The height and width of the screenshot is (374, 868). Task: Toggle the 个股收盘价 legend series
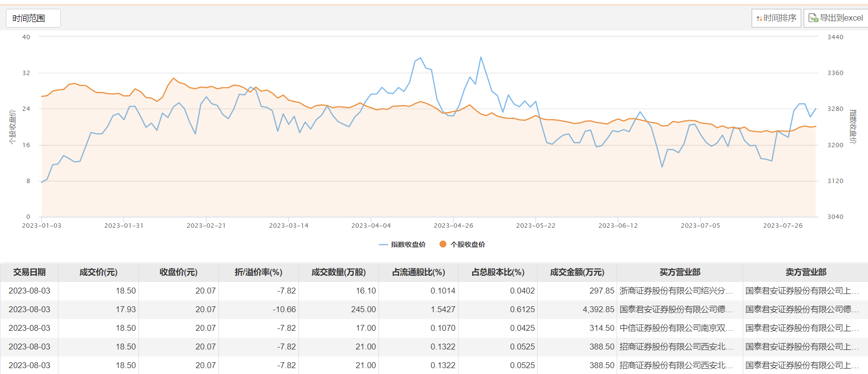click(x=462, y=244)
